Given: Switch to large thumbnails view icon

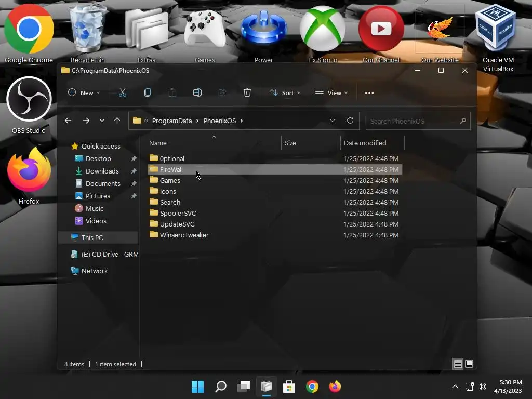Looking at the screenshot, I should pos(469,364).
